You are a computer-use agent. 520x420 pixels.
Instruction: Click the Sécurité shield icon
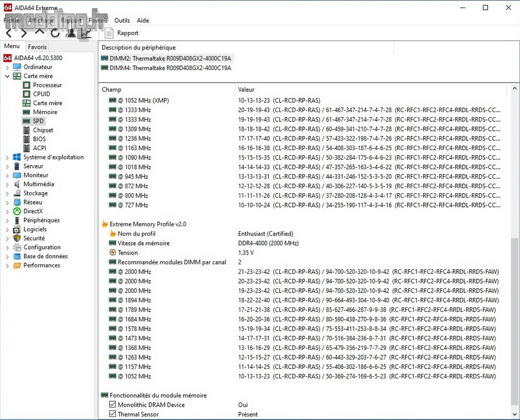pos(17,238)
